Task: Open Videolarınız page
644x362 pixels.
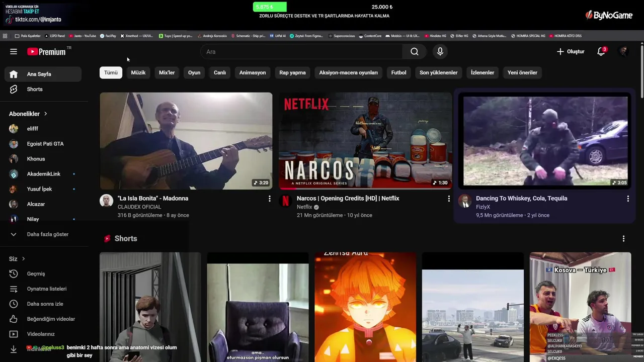Action: pyautogui.click(x=43, y=334)
